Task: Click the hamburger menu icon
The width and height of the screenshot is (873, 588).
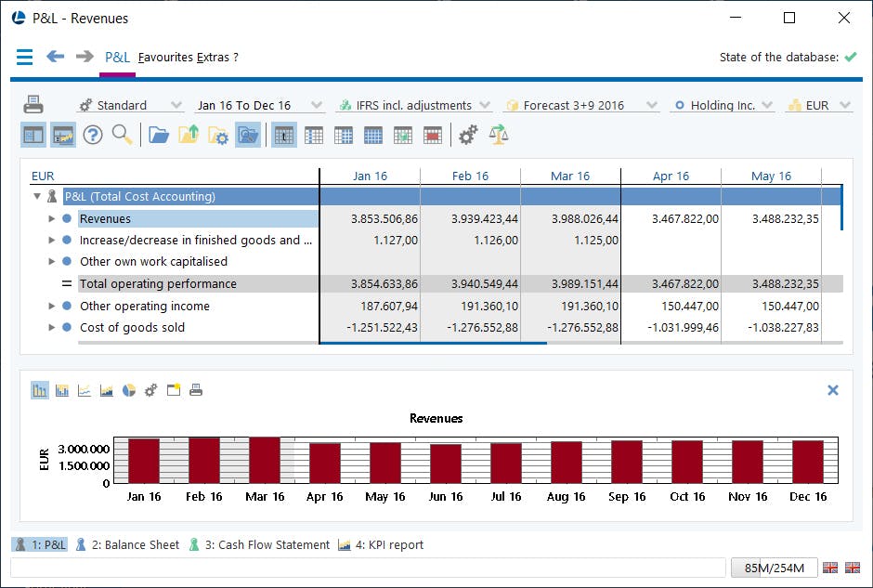Action: [24, 57]
